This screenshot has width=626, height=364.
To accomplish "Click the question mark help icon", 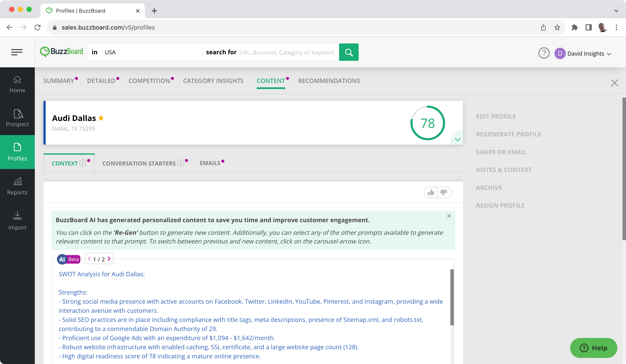I will click(x=544, y=53).
